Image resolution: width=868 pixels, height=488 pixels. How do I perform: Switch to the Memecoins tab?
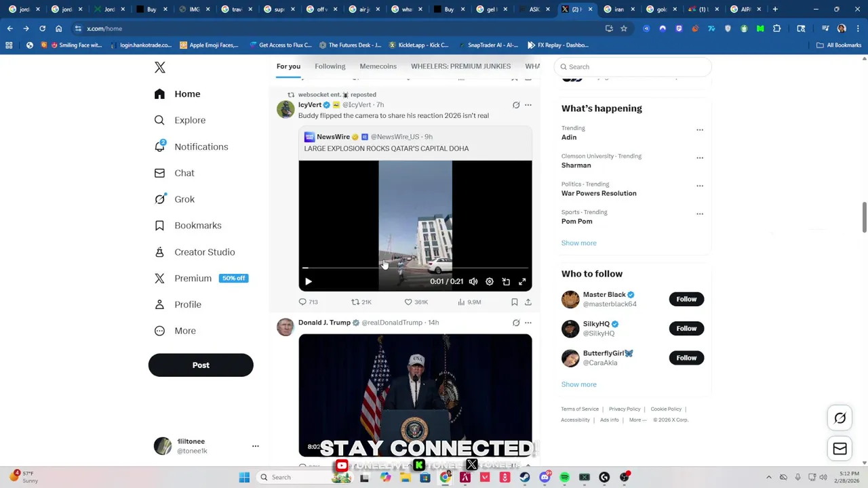[x=378, y=66]
